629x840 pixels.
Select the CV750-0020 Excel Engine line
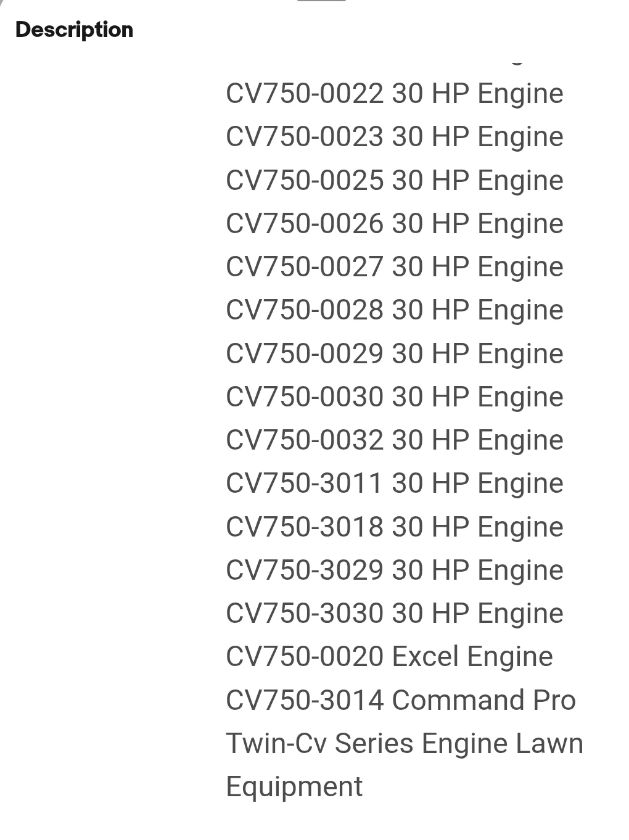coord(389,657)
